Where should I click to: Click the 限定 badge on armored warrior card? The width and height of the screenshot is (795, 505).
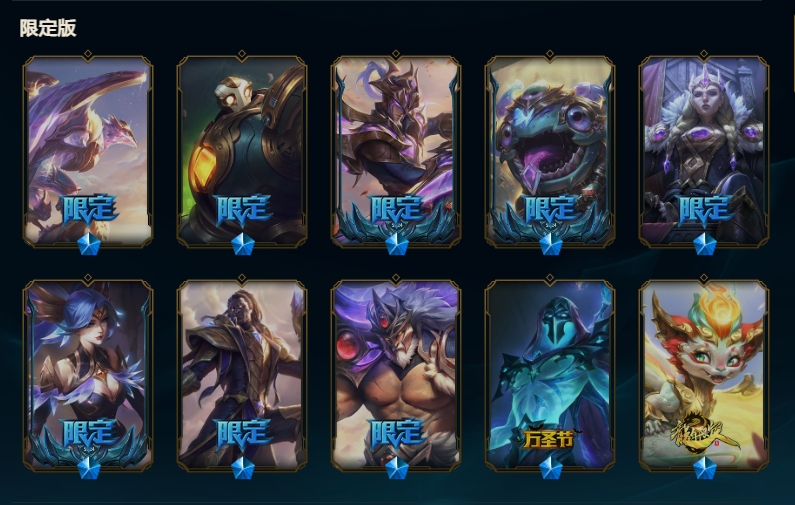tap(397, 209)
